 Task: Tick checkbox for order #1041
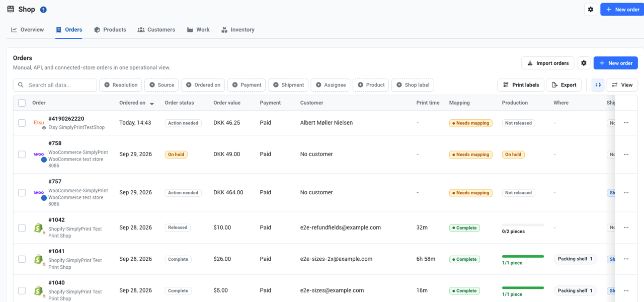tap(22, 259)
